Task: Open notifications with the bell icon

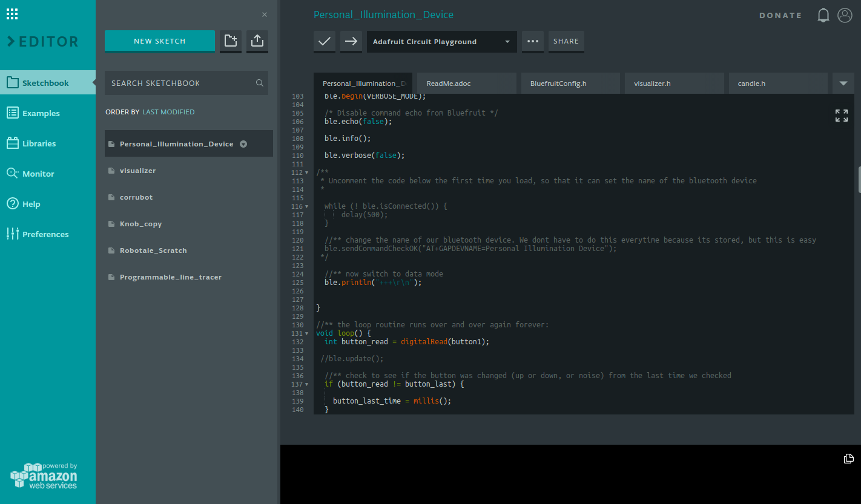Action: point(823,15)
